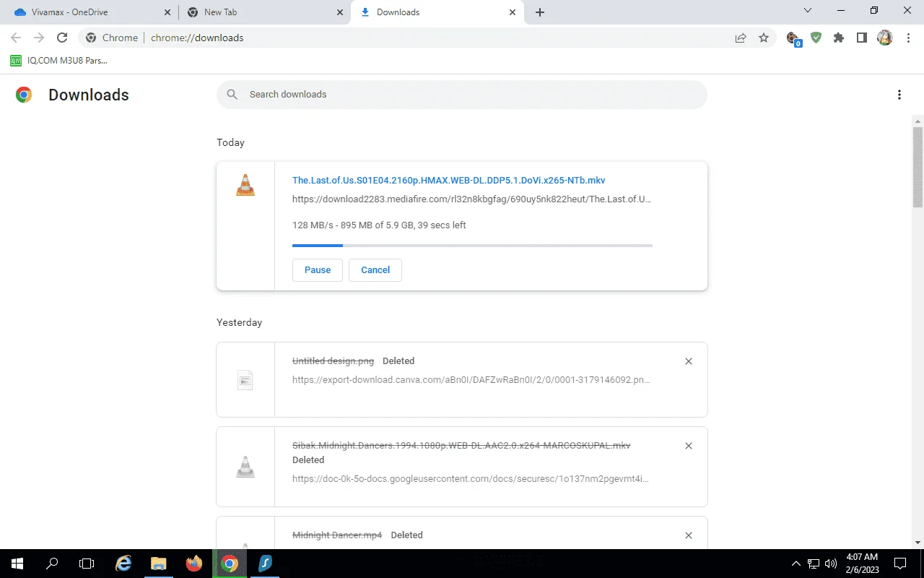The height and width of the screenshot is (578, 924).
Task: Click the scrollbar up arrow
Action: point(918,120)
